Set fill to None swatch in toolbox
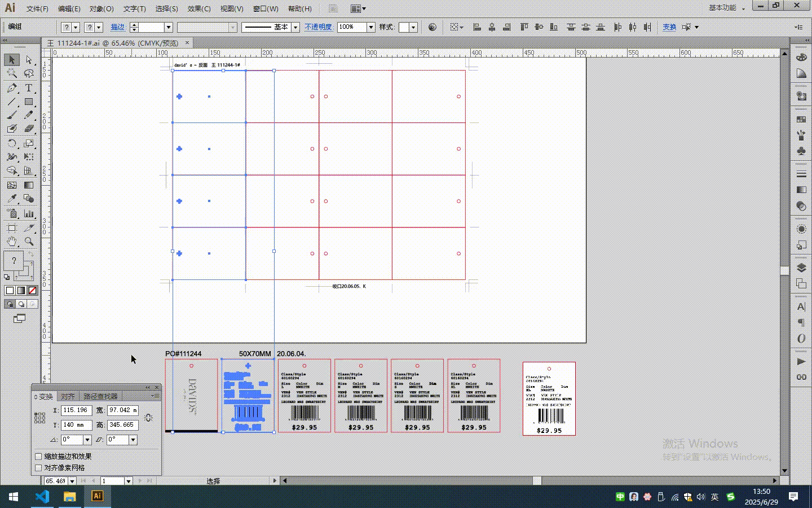Screen dimensions: 812x508 [x=32, y=291]
